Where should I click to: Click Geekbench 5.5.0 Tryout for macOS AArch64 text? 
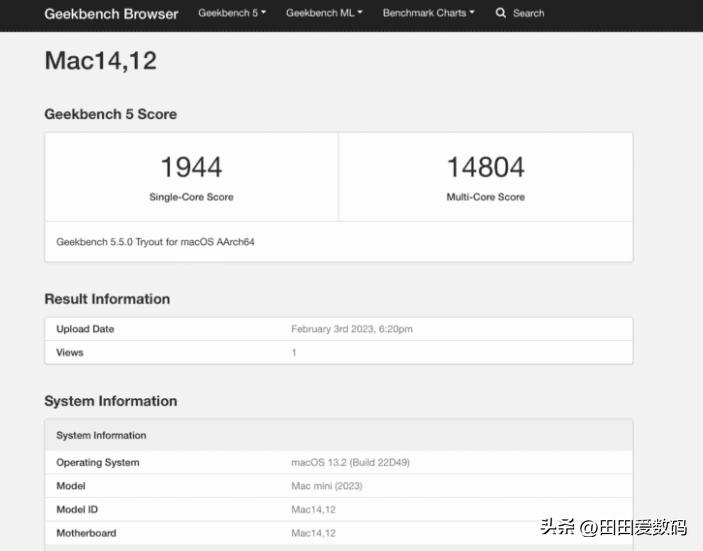pos(155,242)
